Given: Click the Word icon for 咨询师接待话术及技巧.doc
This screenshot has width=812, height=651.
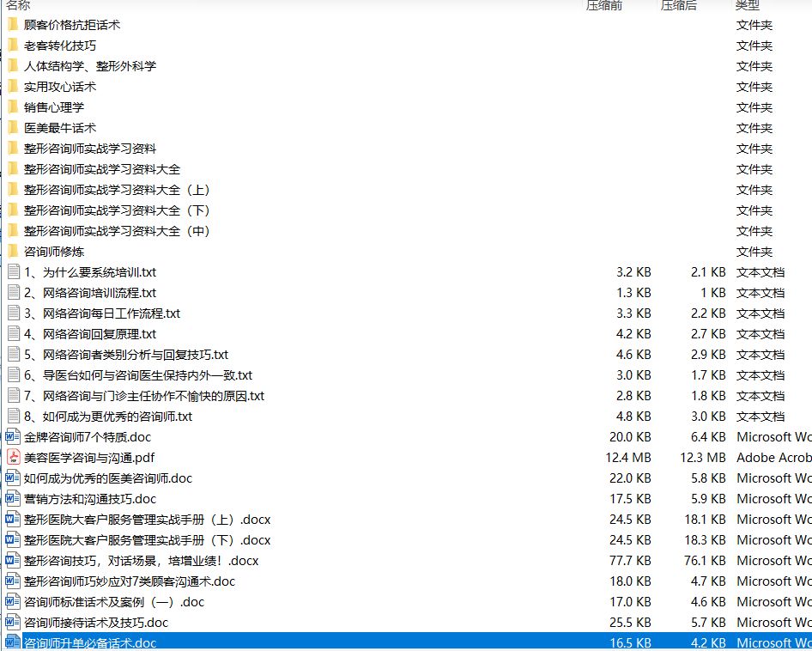Looking at the screenshot, I should coord(12,623).
